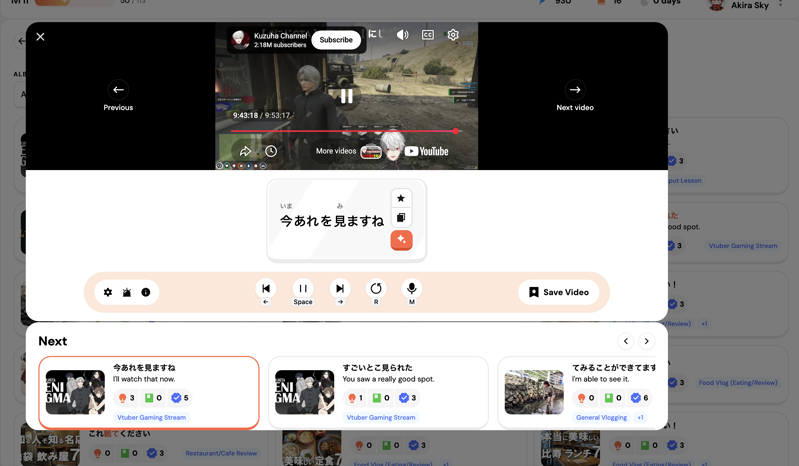
Task: Open the control bar settings gear
Action: [108, 292]
